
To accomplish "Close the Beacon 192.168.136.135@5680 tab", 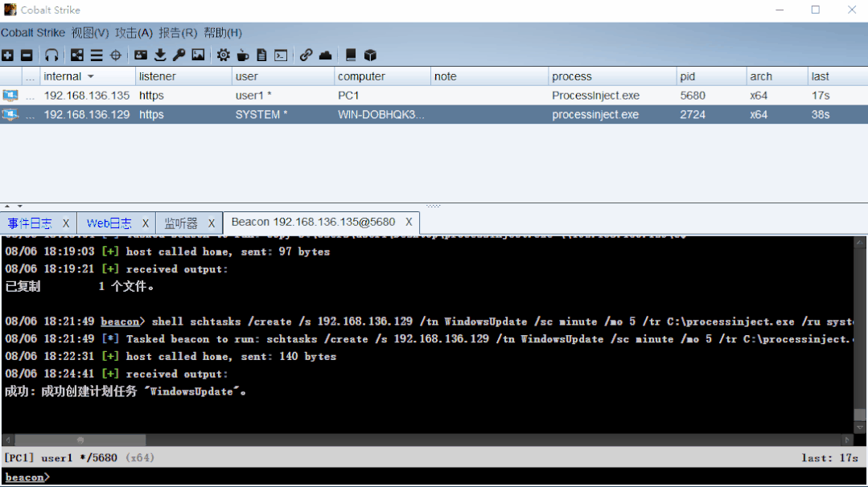I will pos(409,223).
